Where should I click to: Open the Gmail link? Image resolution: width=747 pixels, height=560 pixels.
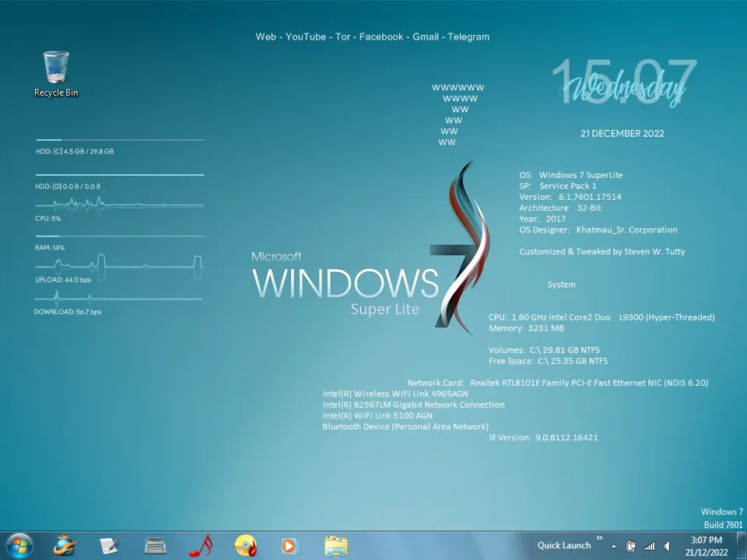[x=426, y=37]
